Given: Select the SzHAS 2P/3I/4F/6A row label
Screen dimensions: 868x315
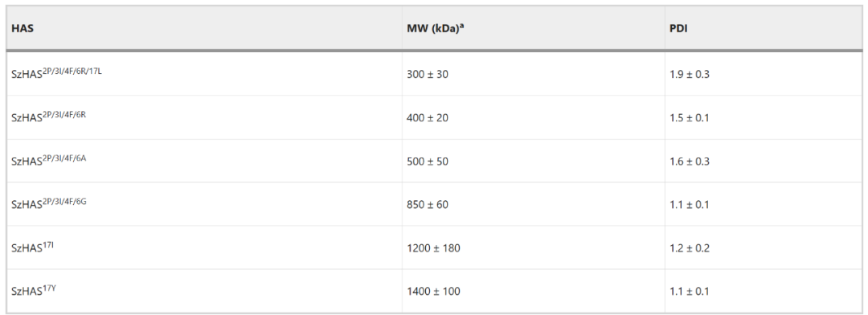Looking at the screenshot, I should click(49, 161).
